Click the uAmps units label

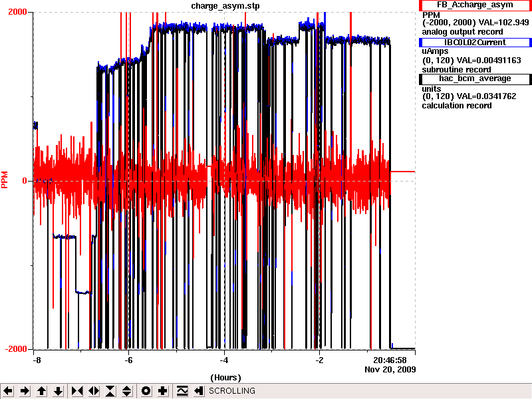(435, 51)
